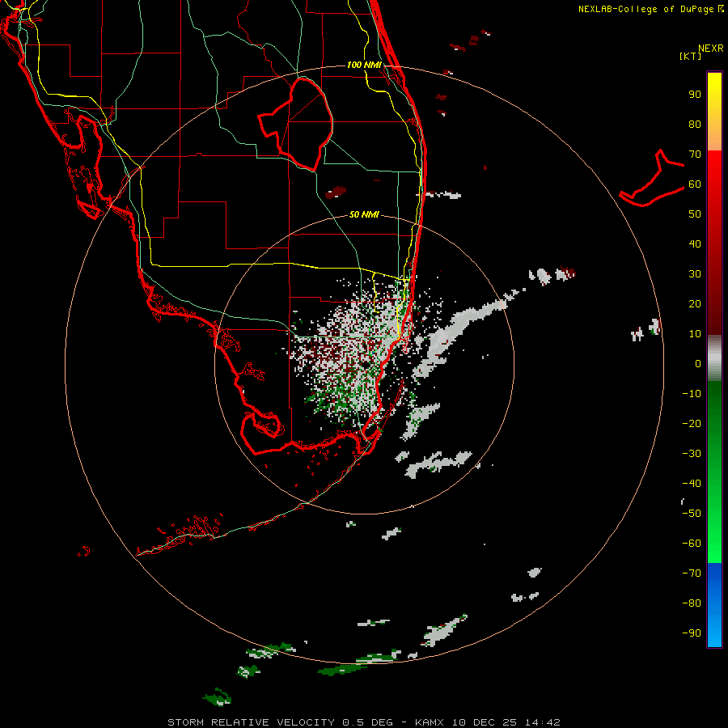Select the -20 value on the velocity scale
The image size is (728, 728).
click(692, 423)
